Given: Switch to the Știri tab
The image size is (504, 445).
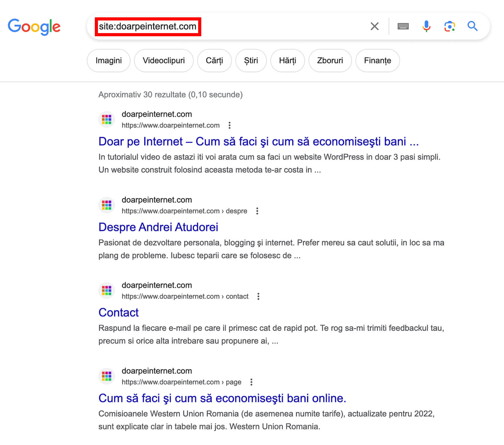Looking at the screenshot, I should click(251, 61).
